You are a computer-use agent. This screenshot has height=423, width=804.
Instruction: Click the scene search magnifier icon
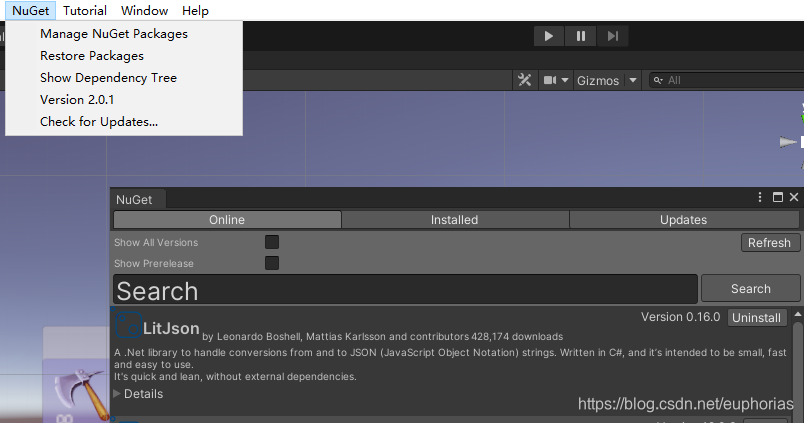click(658, 80)
